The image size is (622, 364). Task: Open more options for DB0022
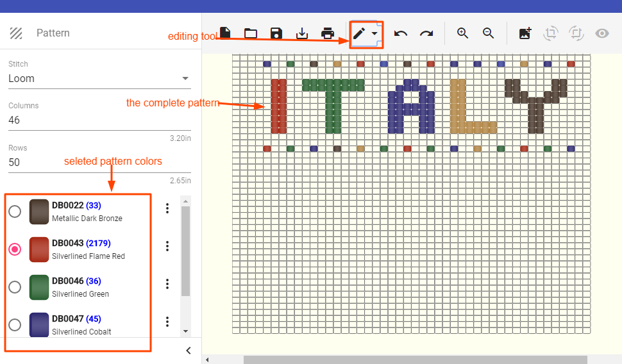[x=167, y=208]
